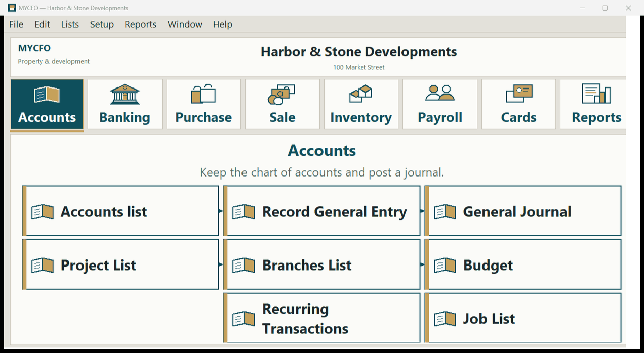
Task: Open the Job List button
Action: point(523,318)
